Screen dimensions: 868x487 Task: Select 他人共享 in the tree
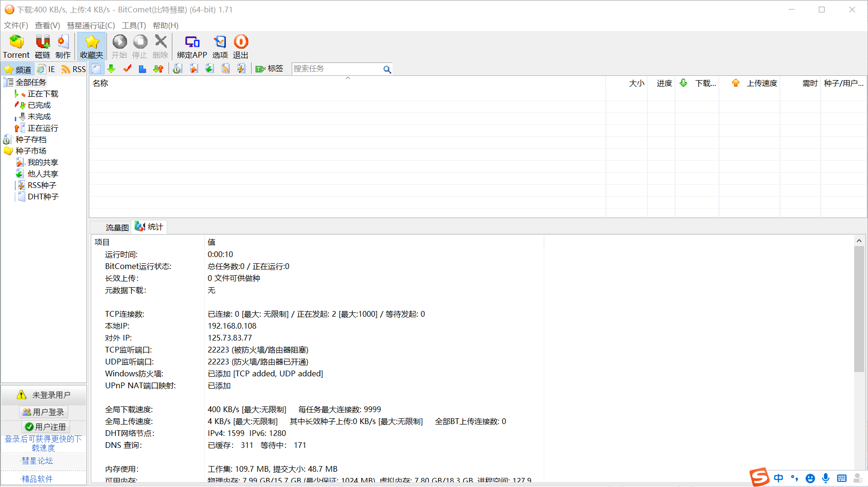tap(42, 174)
